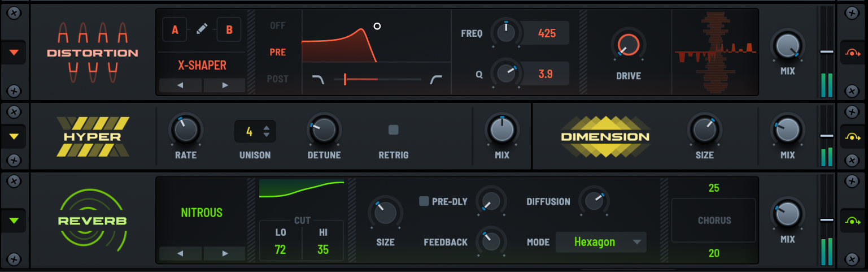Enable the Hyper RETRIG toggle
Image resolution: width=868 pixels, height=272 pixels.
394,130
